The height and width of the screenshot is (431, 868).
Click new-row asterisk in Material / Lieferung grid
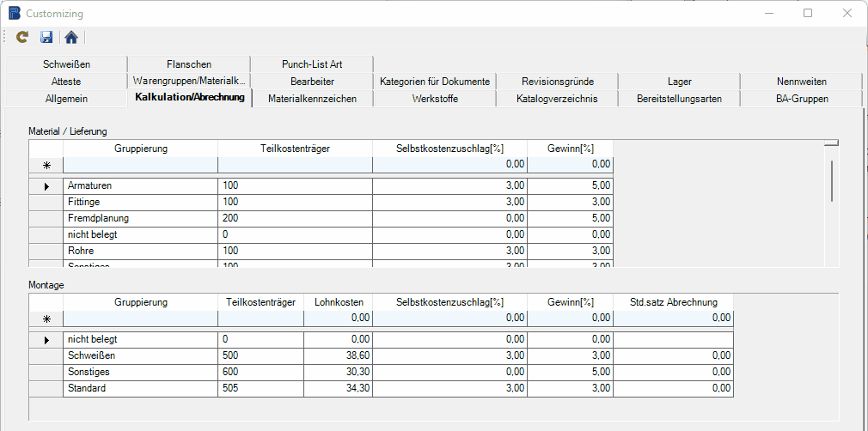coord(46,164)
